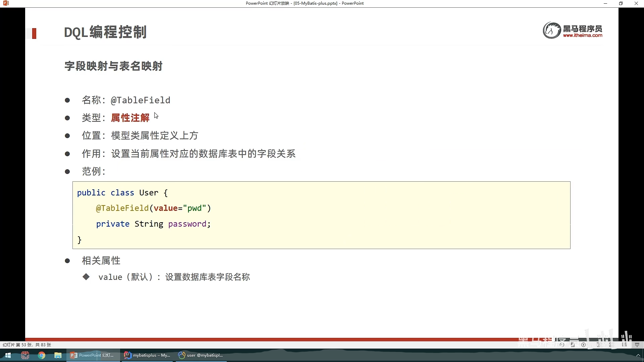Screen dimensions: 644x362
Task: Restore down the PowerPoint window
Action: click(x=621, y=3)
